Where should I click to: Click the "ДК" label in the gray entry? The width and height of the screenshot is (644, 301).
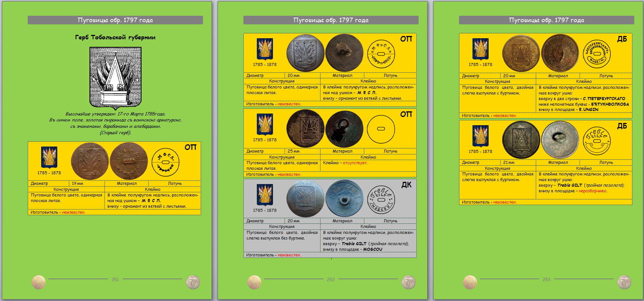406,185
